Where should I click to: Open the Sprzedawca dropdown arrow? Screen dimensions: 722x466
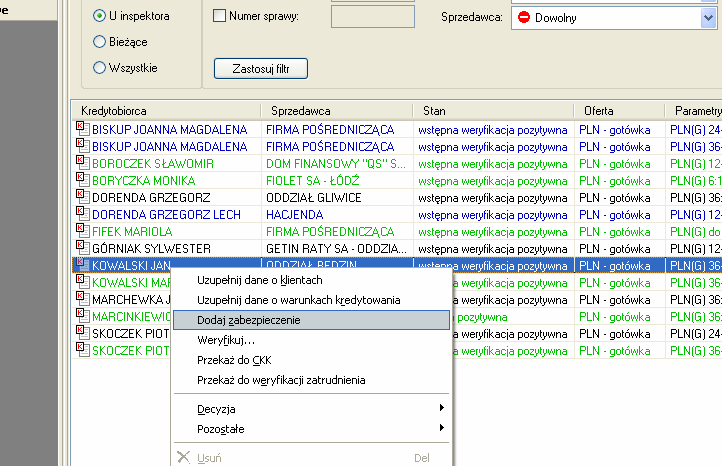[708, 18]
